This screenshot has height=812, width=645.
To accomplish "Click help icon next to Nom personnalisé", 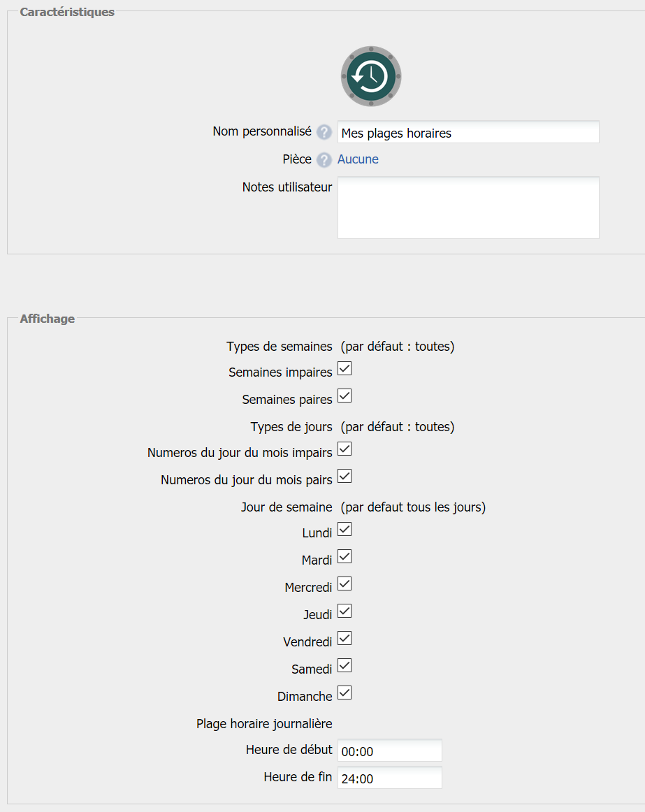I will point(324,132).
